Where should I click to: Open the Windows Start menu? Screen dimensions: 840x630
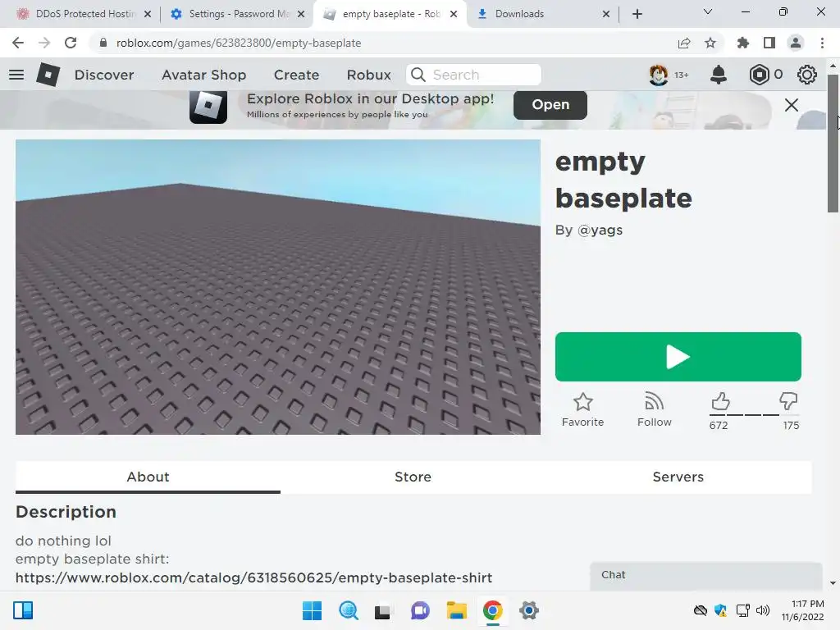click(x=313, y=610)
